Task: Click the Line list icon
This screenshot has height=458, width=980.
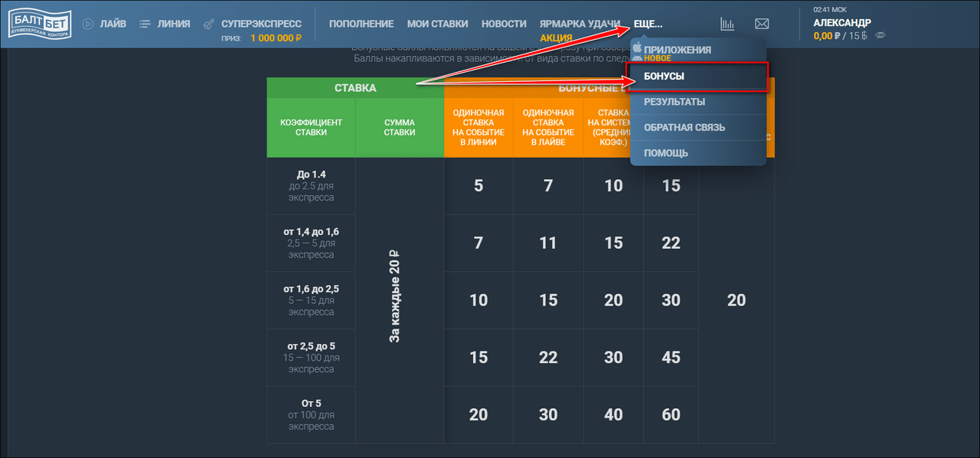Action: click(145, 24)
